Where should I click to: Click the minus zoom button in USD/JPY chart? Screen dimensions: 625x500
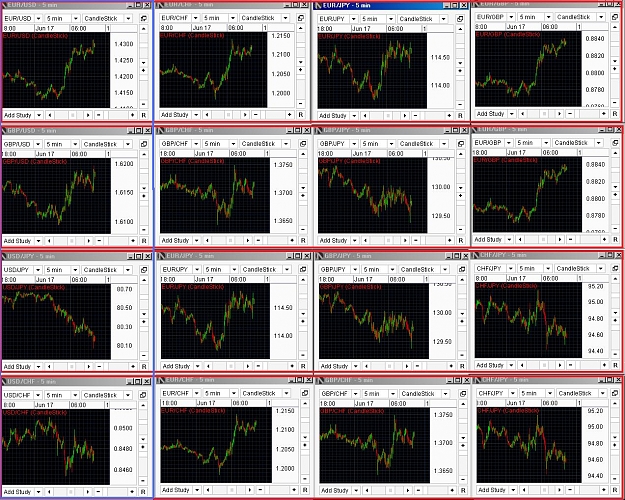(x=99, y=366)
